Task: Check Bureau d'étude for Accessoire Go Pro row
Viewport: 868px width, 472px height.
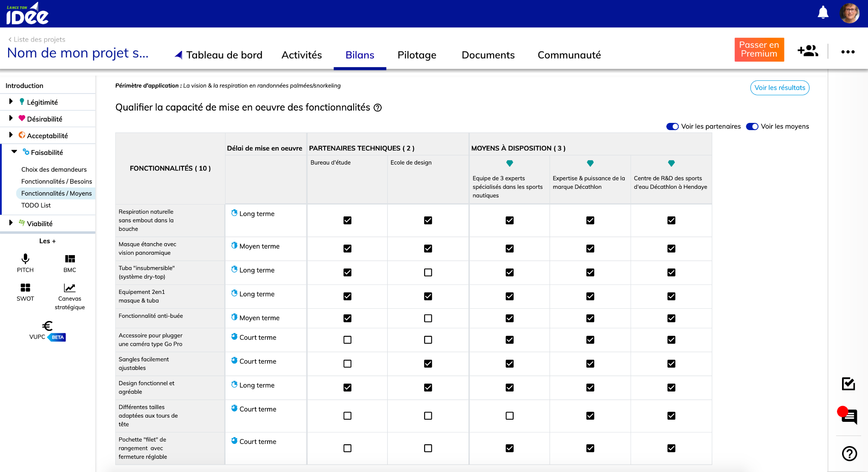Action: [347, 340]
